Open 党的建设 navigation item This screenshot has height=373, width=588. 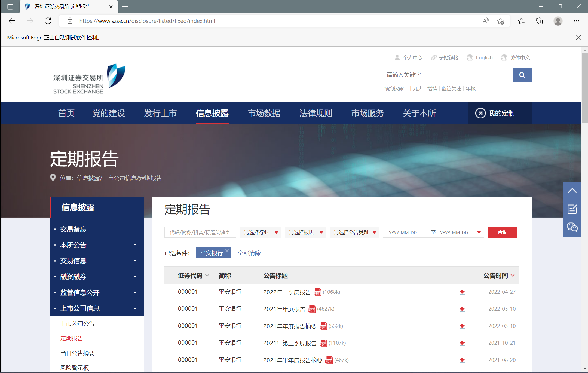[109, 113]
